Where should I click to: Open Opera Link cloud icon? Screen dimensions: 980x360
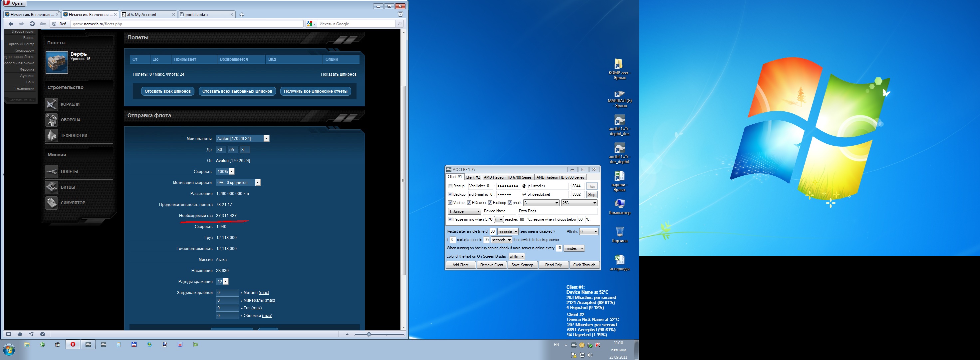pyautogui.click(x=20, y=334)
